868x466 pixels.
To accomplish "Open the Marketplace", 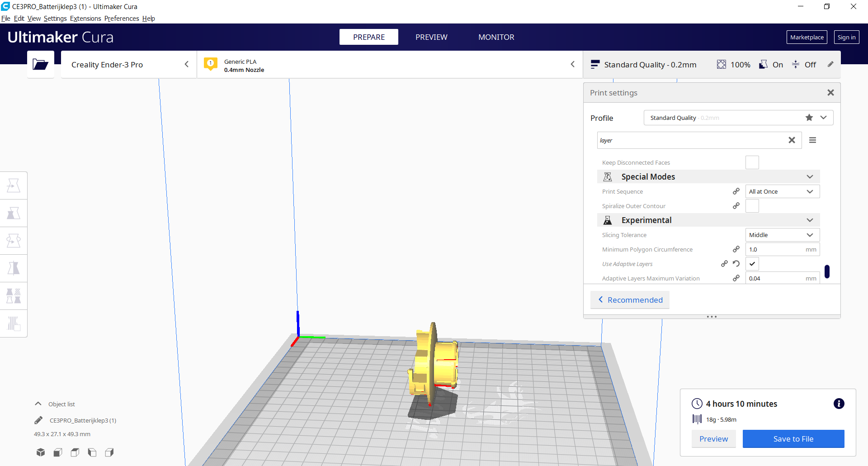I will pos(807,37).
